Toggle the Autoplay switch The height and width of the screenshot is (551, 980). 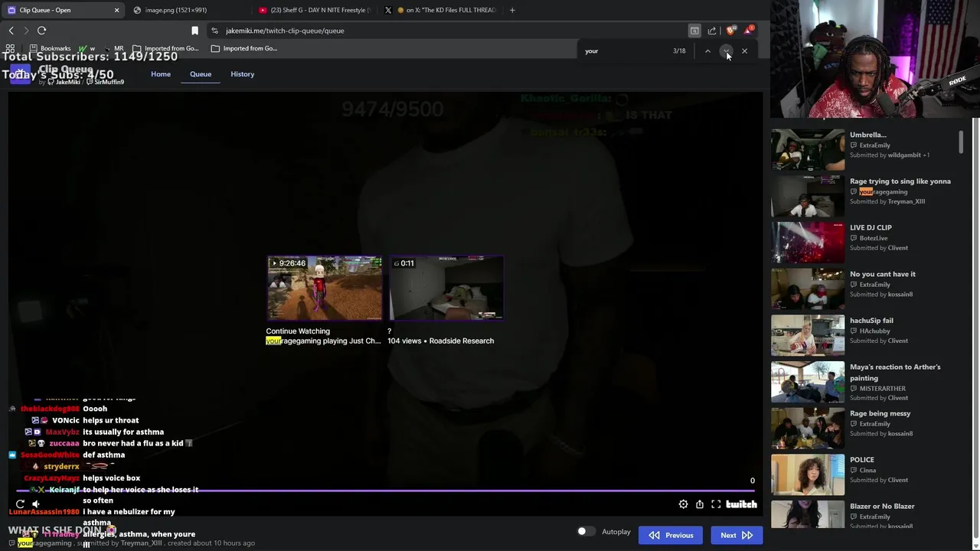point(586,532)
